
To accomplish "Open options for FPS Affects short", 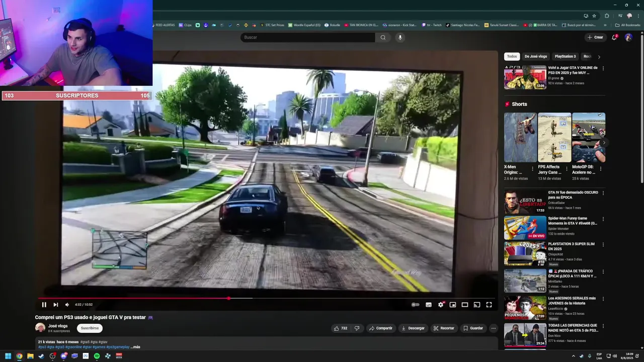I will (567, 169).
